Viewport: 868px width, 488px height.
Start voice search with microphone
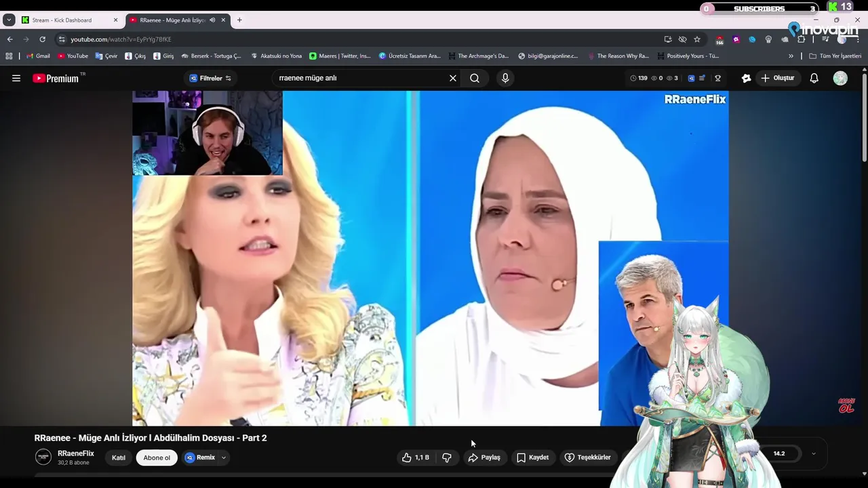[505, 78]
